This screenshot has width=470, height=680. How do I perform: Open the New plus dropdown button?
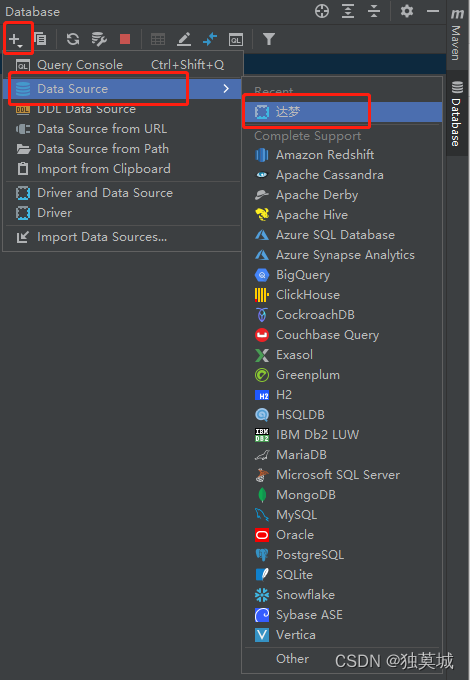click(16, 39)
